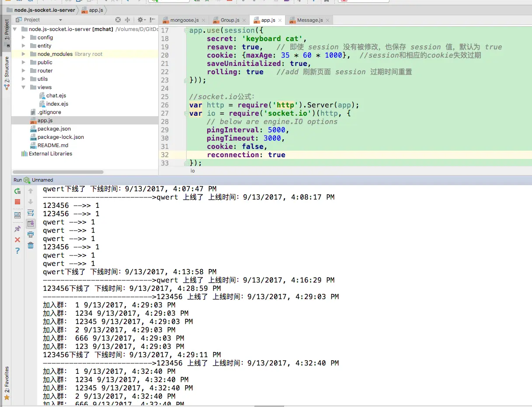
Task: Go down the stack trace in console
Action: 31,202
